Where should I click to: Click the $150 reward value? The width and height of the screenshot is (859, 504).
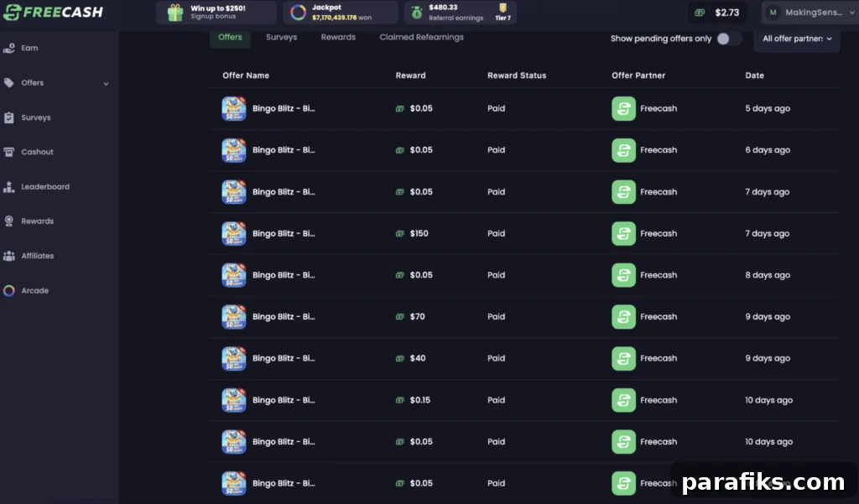click(x=419, y=233)
